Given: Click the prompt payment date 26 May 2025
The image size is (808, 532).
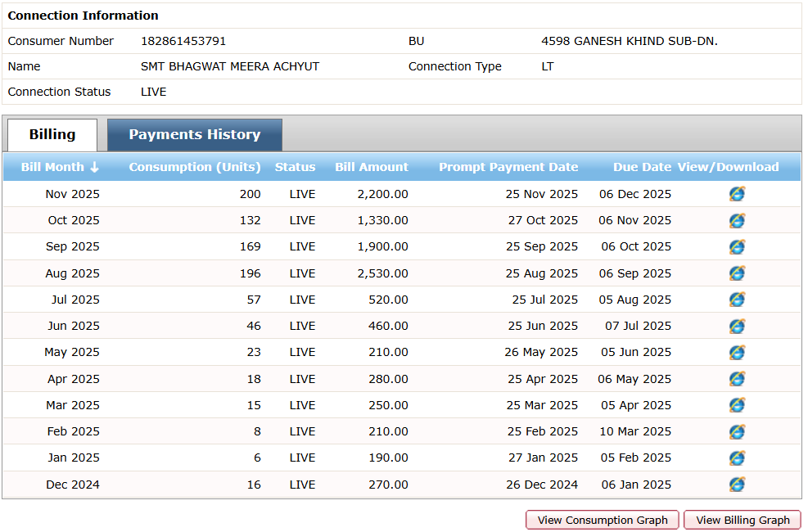Looking at the screenshot, I should (x=541, y=352).
